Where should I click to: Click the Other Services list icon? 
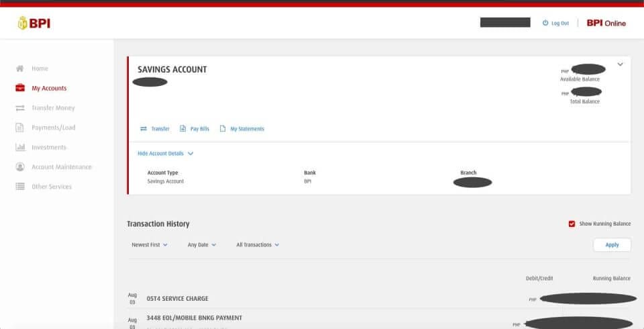pyautogui.click(x=20, y=187)
